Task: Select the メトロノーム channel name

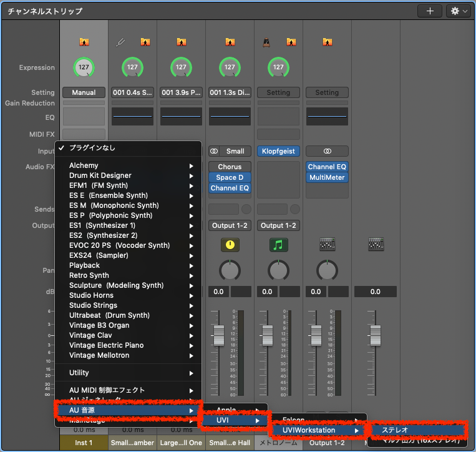Action: coord(278,443)
